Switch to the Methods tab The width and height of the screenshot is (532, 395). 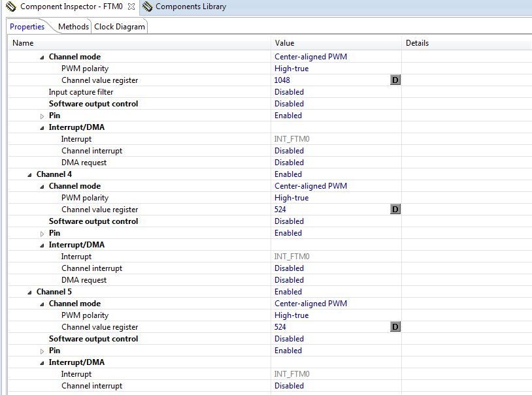coord(73,27)
